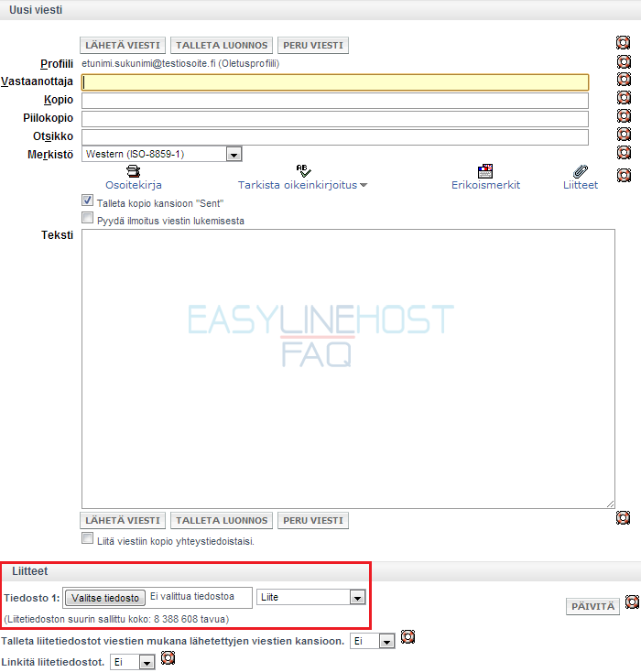Open help icon on the Otsikko row
The height and width of the screenshot is (672, 641).
coord(624,135)
